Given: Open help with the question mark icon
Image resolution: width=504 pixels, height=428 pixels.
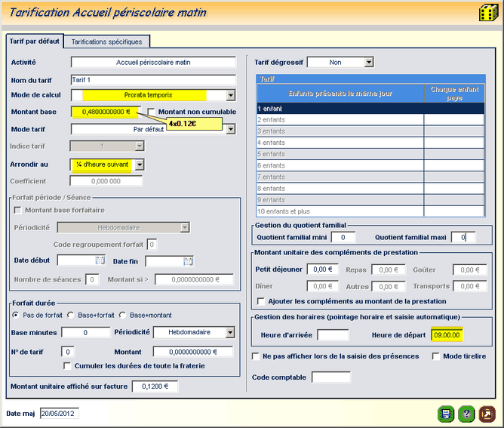Looking at the screenshot, I should (466, 414).
